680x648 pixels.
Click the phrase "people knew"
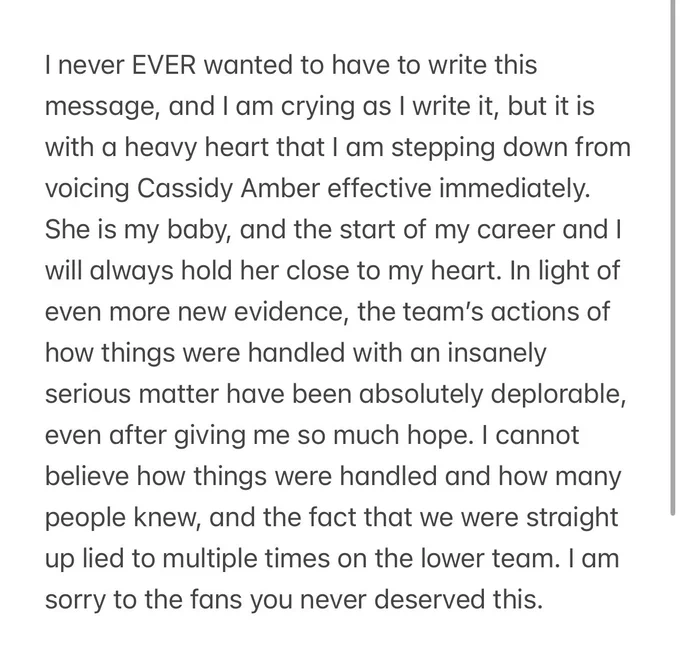(x=121, y=517)
